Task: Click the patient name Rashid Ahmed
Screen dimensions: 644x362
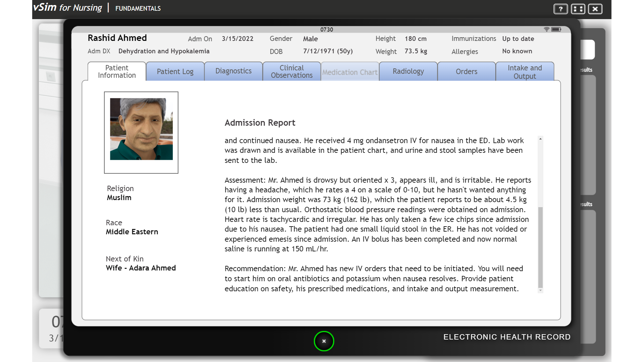Action: click(x=117, y=38)
